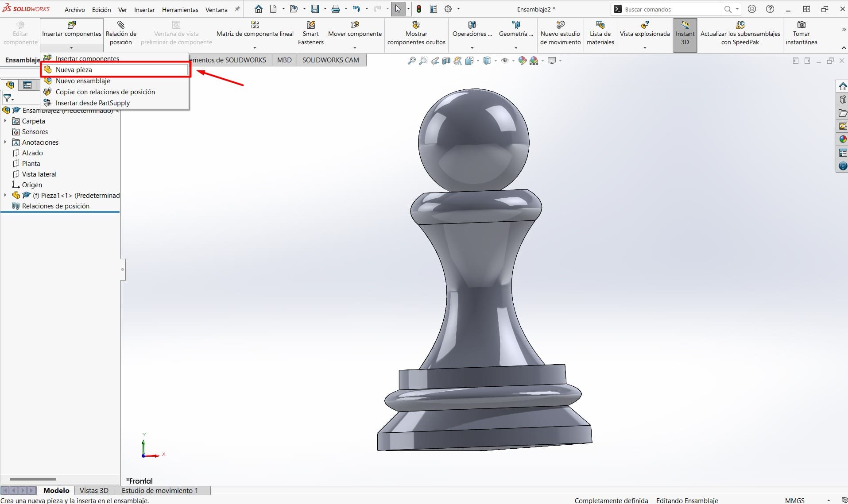Image resolution: width=848 pixels, height=504 pixels.
Task: Switch to SOLIDWORKS CAM tab
Action: [330, 60]
